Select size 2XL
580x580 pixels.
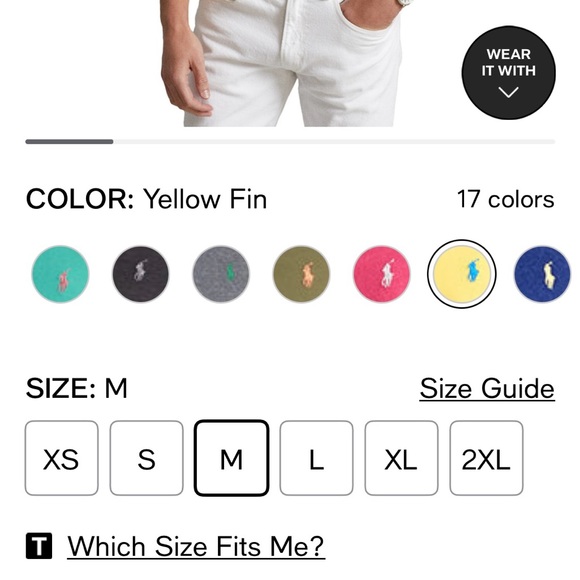(486, 458)
